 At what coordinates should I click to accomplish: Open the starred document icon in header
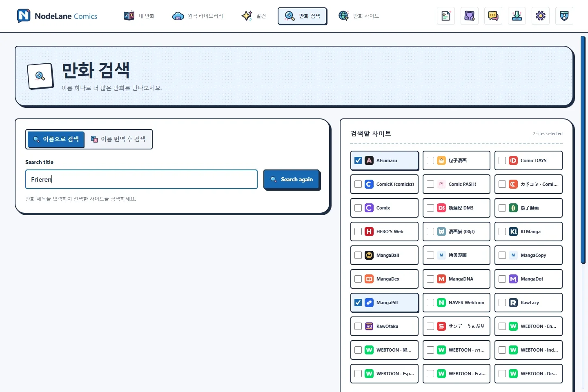pos(445,16)
